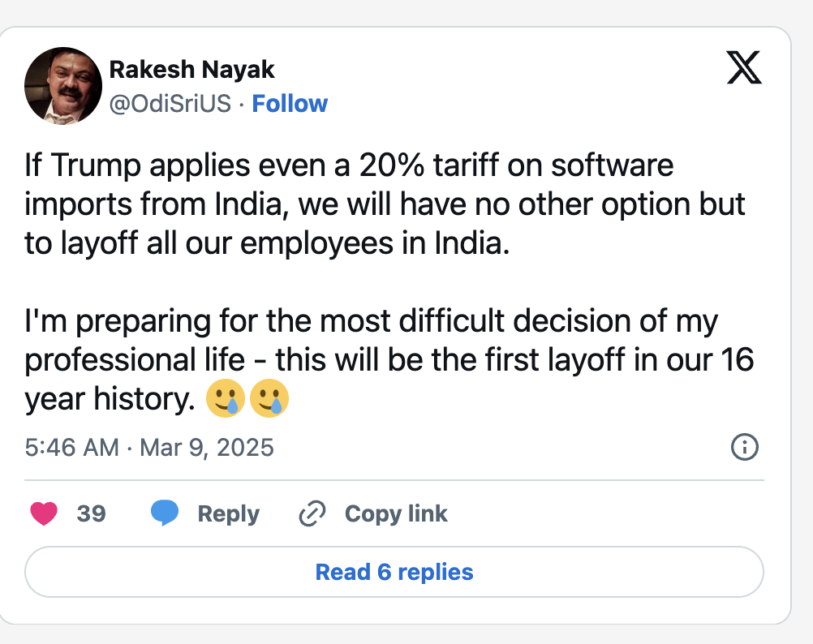
Task: Open the tweet info circle icon
Action: click(x=744, y=447)
